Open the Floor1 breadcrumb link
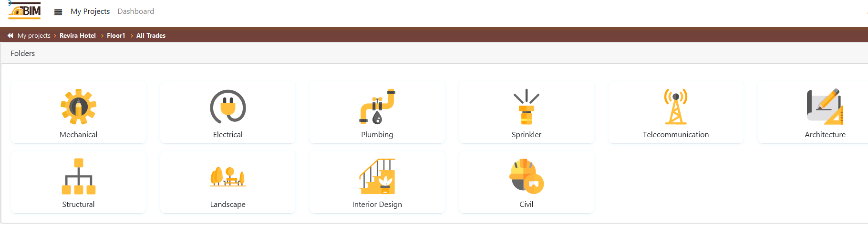The width and height of the screenshot is (868, 227). tap(116, 35)
